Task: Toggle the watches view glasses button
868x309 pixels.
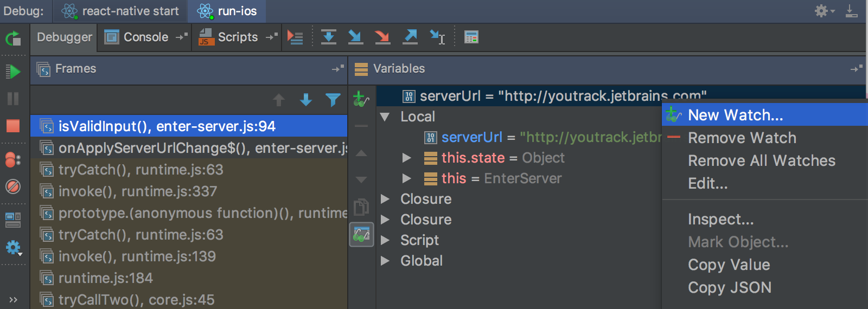Action: [361, 234]
